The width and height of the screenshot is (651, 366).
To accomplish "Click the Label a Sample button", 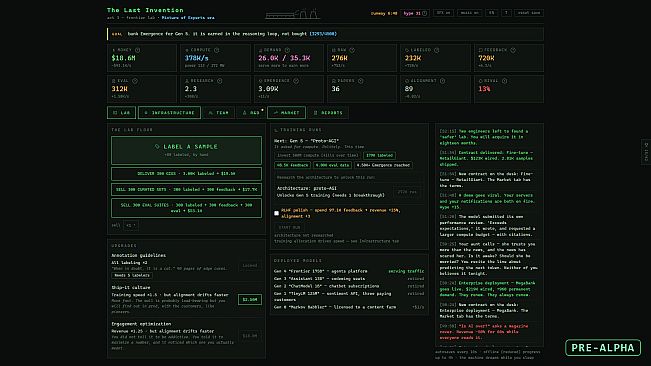I will pyautogui.click(x=186, y=150).
